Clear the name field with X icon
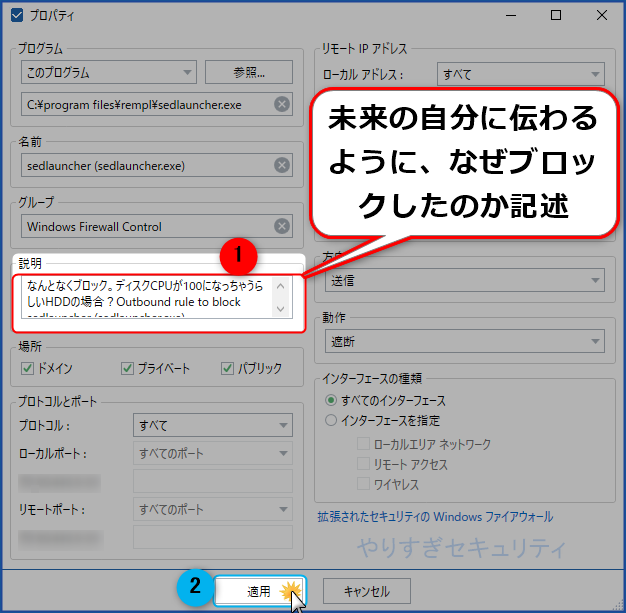Screen dimensions: 626x613 click(282, 165)
